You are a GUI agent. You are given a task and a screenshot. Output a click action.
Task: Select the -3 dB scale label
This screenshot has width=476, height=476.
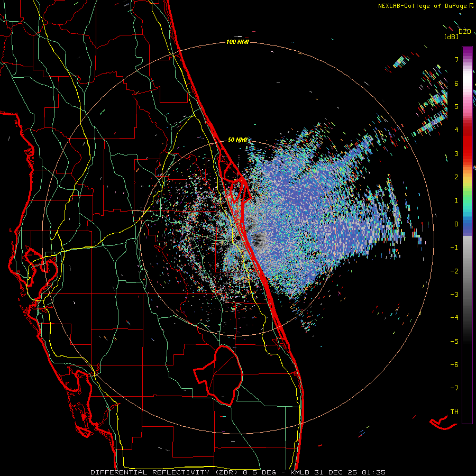(454, 295)
